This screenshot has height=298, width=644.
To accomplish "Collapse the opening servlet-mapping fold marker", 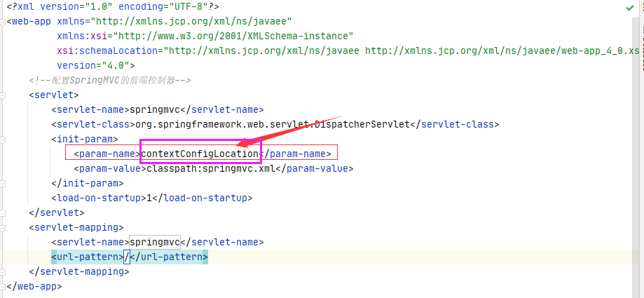I will click(x=3, y=228).
